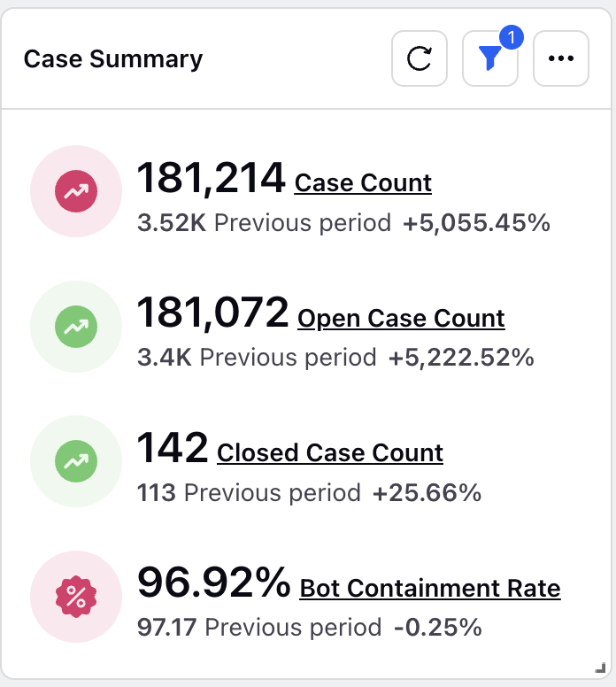This screenshot has height=687, width=616.
Task: Open the Open Case Count link
Action: click(401, 318)
